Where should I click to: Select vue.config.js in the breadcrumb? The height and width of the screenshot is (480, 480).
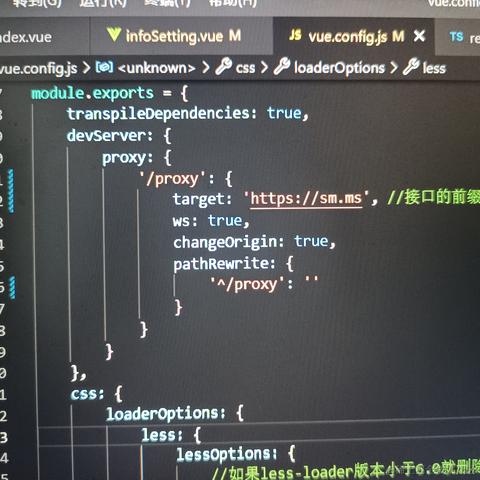[x=39, y=69]
